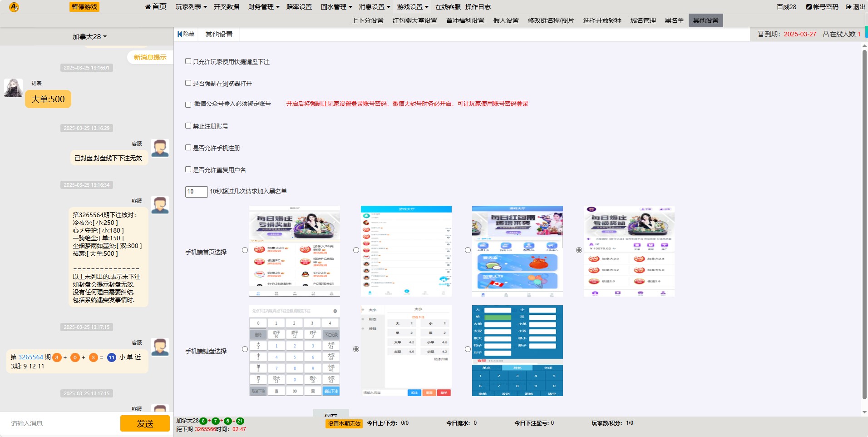Click the home icon labeled 首页
Screen dimensions: 868x437
coord(148,7)
